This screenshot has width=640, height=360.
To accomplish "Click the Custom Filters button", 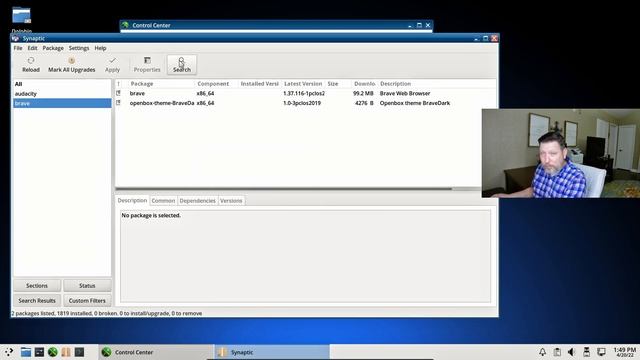I will click(87, 300).
